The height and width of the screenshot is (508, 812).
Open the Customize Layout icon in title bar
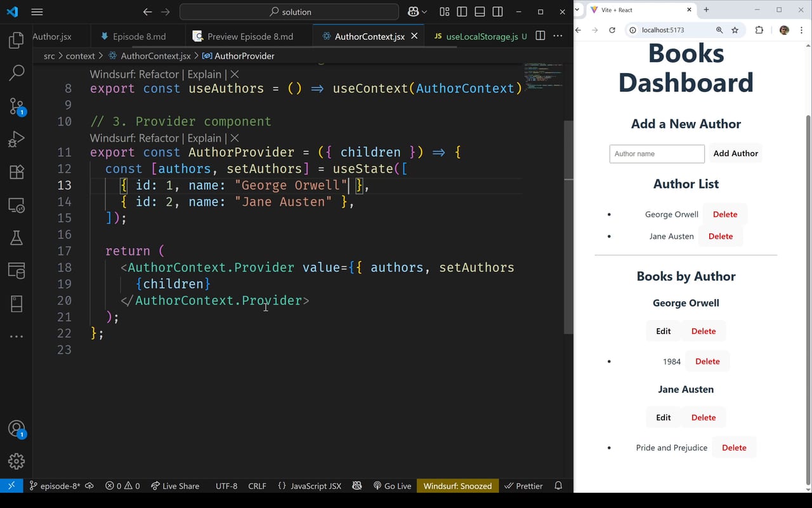[445, 11]
